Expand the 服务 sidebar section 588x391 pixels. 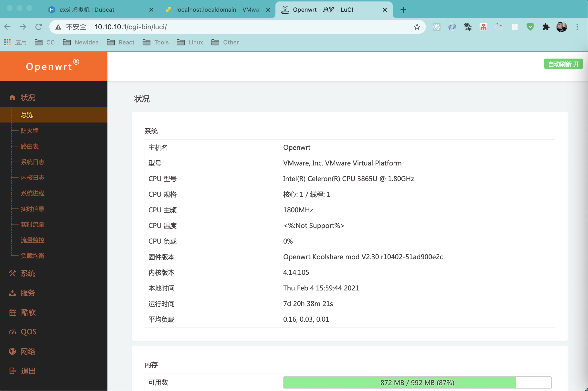tap(54, 293)
